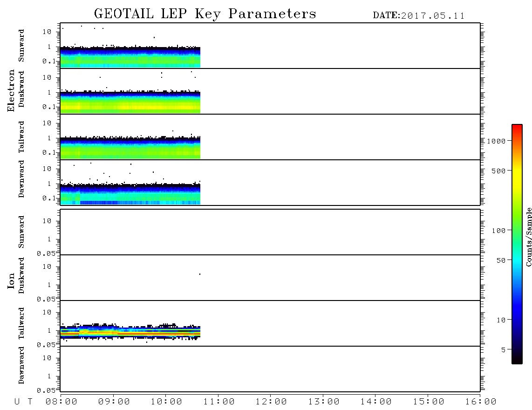This screenshot has width=532, height=410.
Task: Click the 0.1 tick of Electron Dawnward panel
Action: pyautogui.click(x=49, y=198)
